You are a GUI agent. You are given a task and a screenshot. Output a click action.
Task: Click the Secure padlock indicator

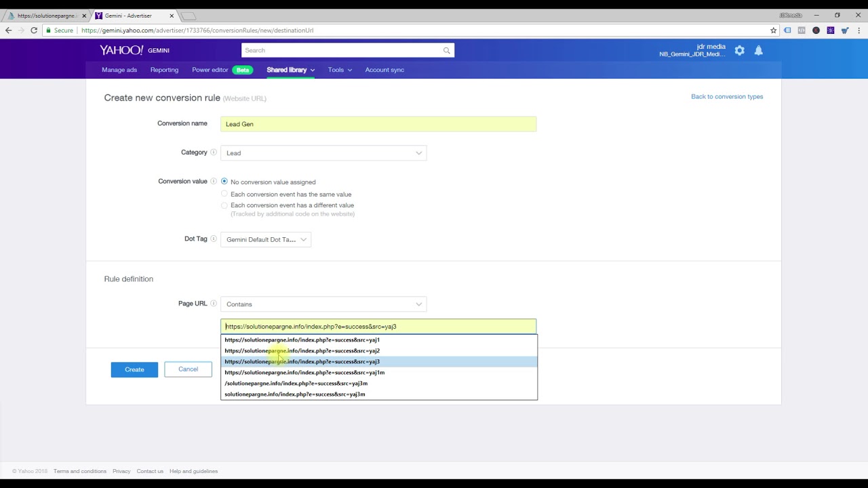tap(60, 30)
